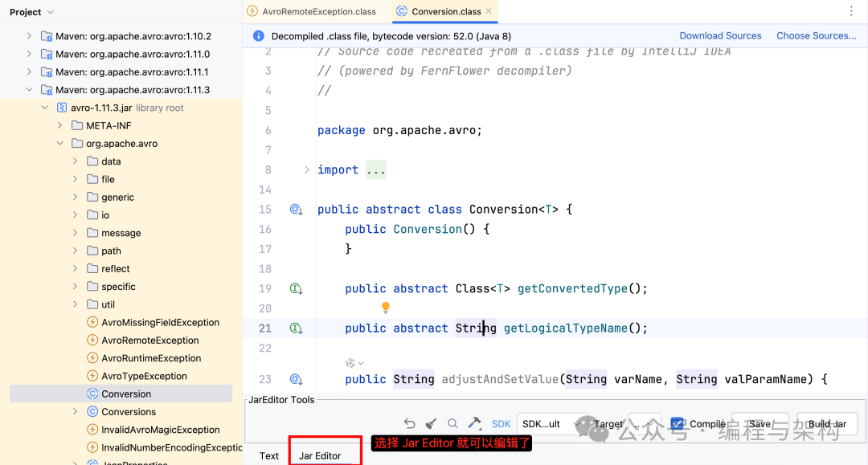Click the Save button
Screen dimensions: 868x465
759,424
